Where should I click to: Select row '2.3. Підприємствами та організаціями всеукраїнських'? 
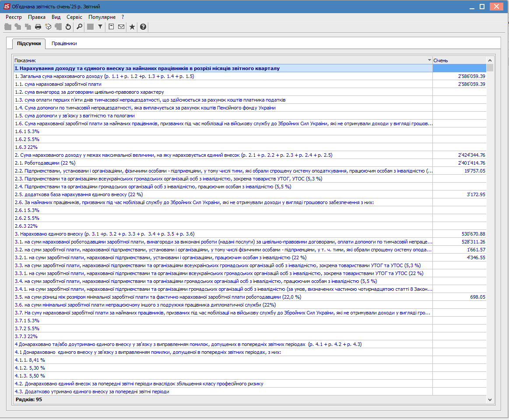pos(250,179)
